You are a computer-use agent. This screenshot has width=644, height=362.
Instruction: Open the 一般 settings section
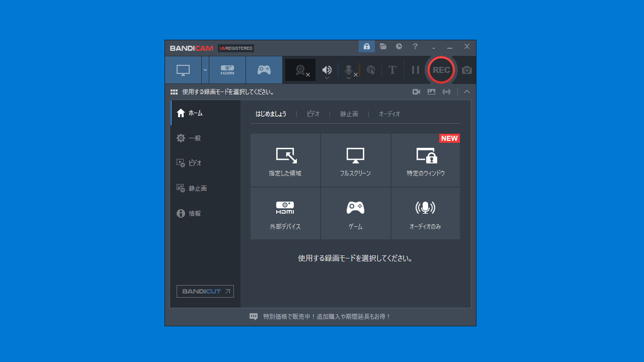point(205,138)
